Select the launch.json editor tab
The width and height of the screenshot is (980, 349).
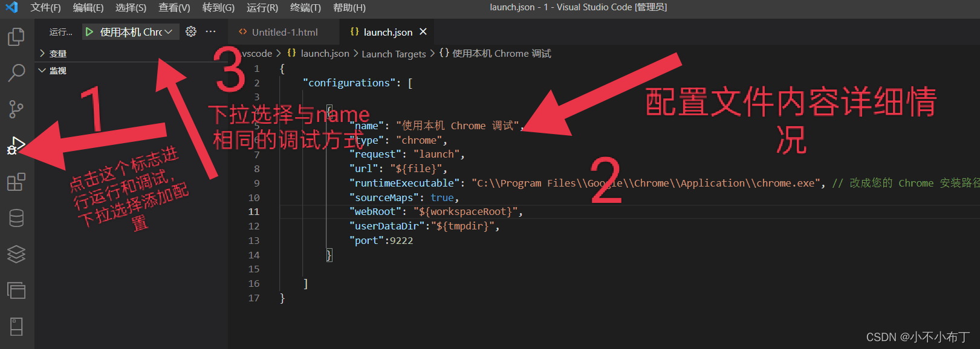[388, 32]
